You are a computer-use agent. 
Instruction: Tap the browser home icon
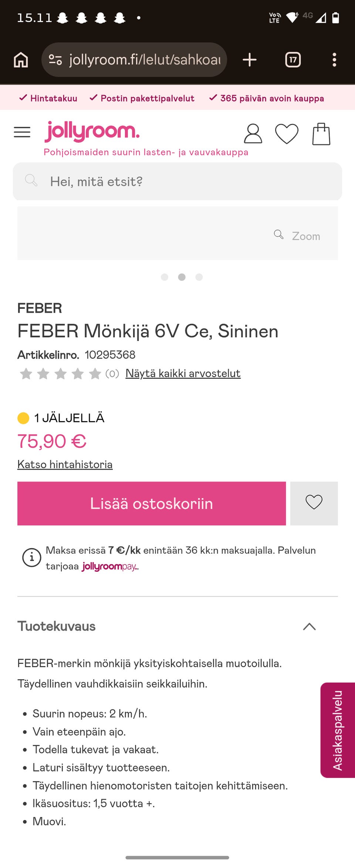(21, 60)
